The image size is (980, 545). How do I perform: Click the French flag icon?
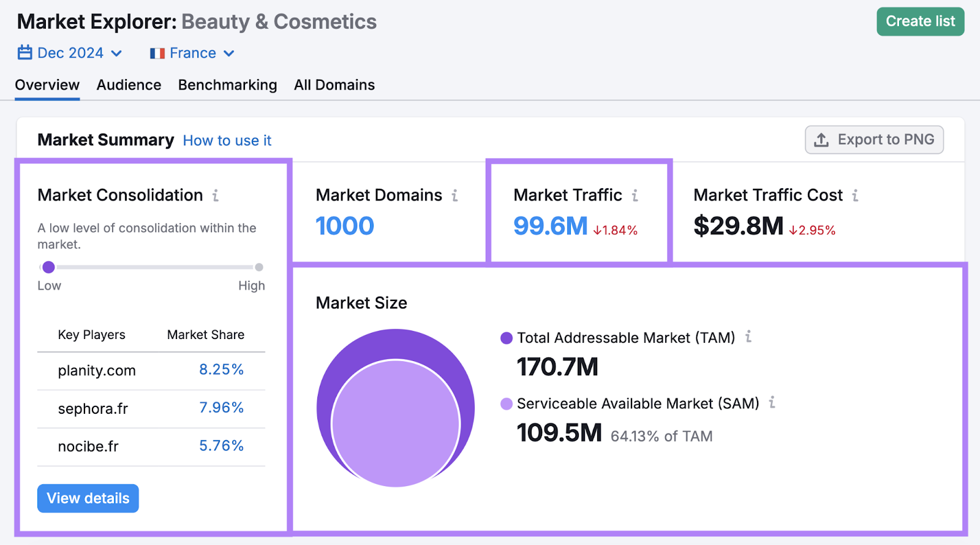tap(157, 53)
